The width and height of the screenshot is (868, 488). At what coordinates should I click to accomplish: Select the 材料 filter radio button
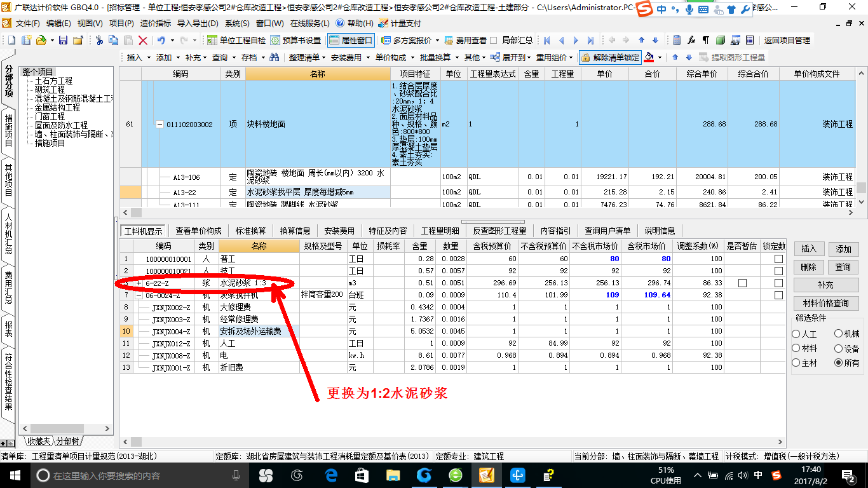pos(796,348)
